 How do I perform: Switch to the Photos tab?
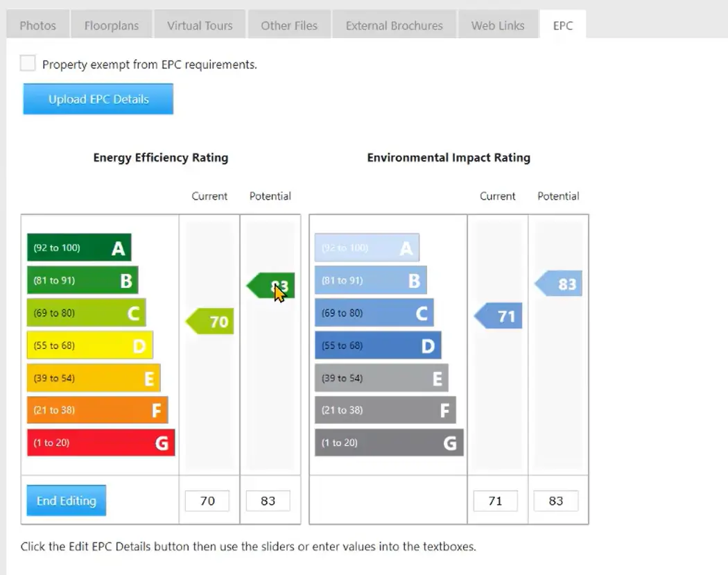click(x=37, y=26)
